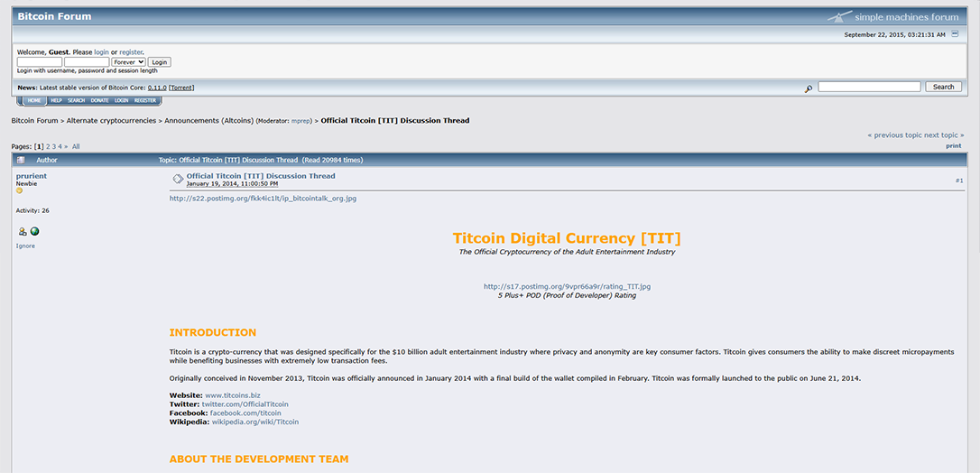Open prurient's website globe icon
Screen dimensions: 980x473
(35, 231)
